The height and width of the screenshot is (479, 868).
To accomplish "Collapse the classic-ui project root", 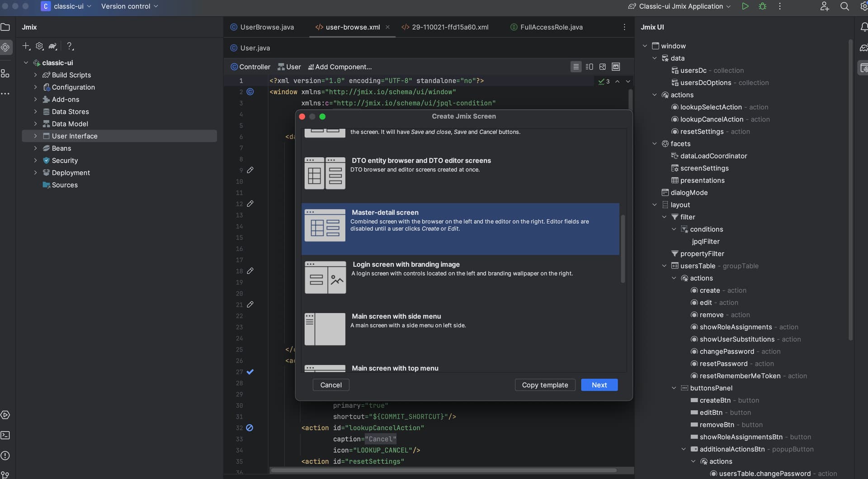I will [x=26, y=63].
